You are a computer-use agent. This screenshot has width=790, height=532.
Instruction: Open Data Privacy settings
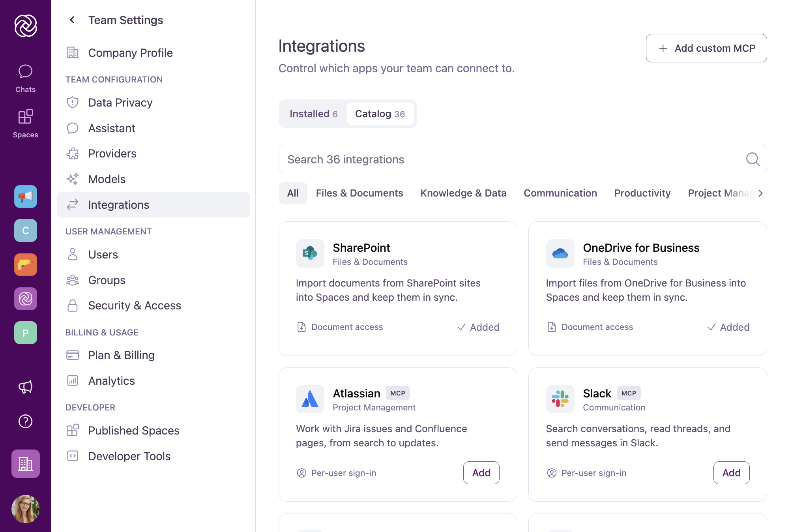tap(154, 103)
